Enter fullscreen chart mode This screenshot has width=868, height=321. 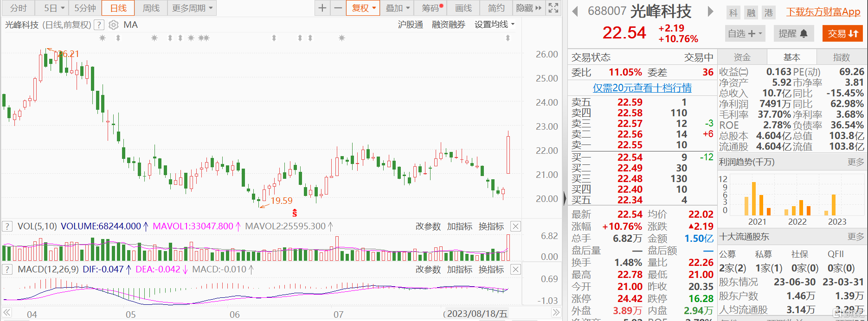553,8
